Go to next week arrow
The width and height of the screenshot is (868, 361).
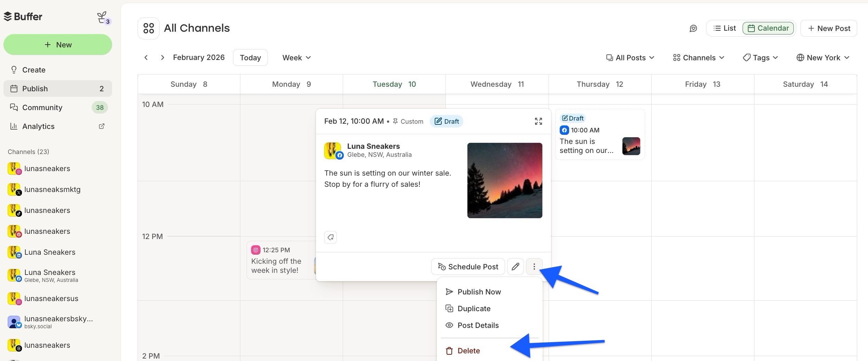click(162, 57)
